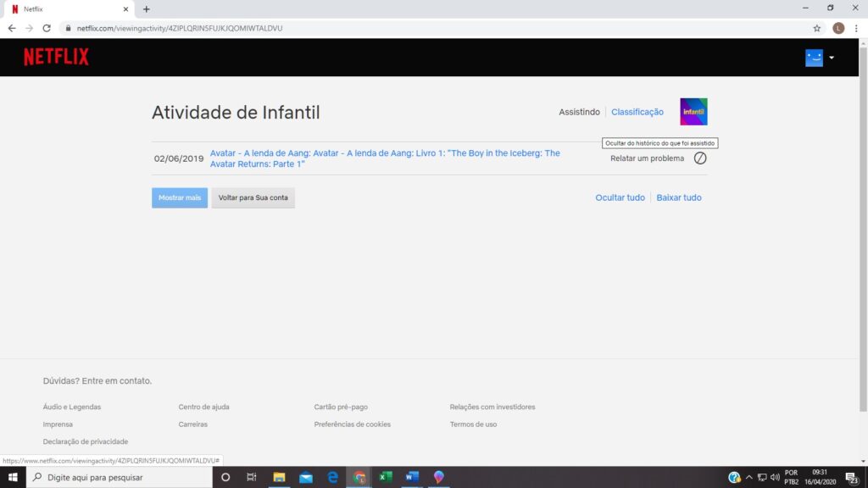Viewport: 868px width, 488px height.
Task: Open Cartão pré-pago footer link
Action: click(341, 407)
